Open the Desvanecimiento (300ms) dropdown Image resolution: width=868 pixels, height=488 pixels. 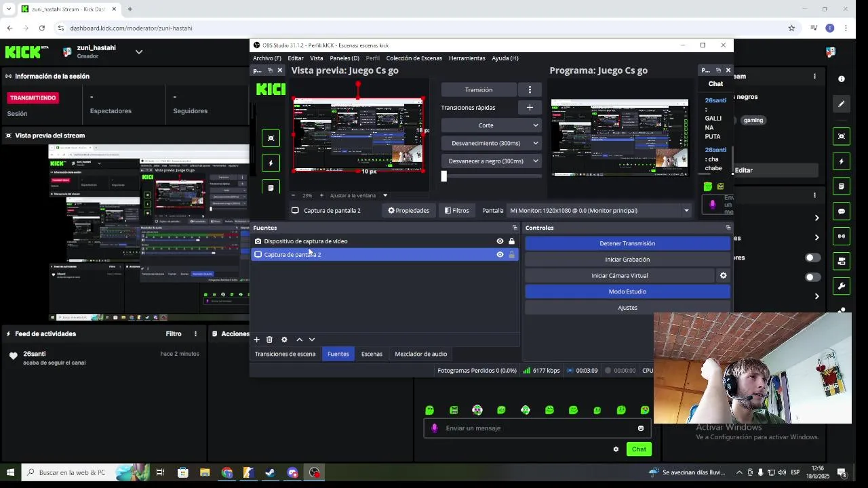pos(490,143)
